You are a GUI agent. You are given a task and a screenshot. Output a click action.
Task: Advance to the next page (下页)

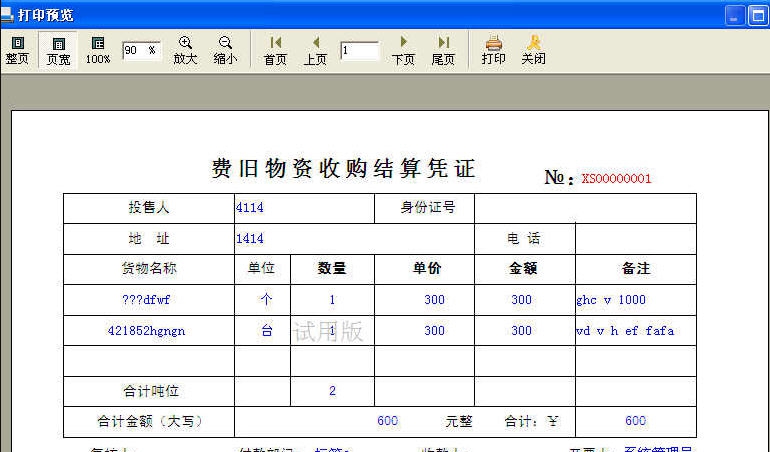[403, 50]
